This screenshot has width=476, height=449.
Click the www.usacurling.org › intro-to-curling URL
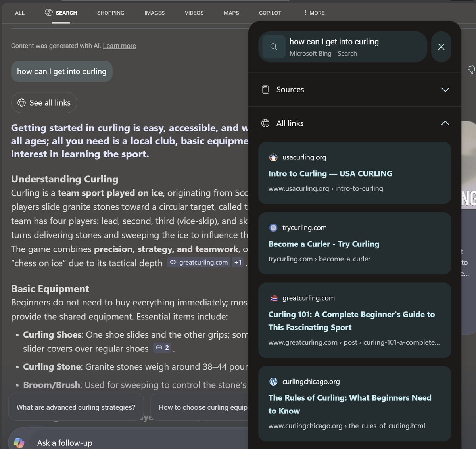[x=326, y=188]
